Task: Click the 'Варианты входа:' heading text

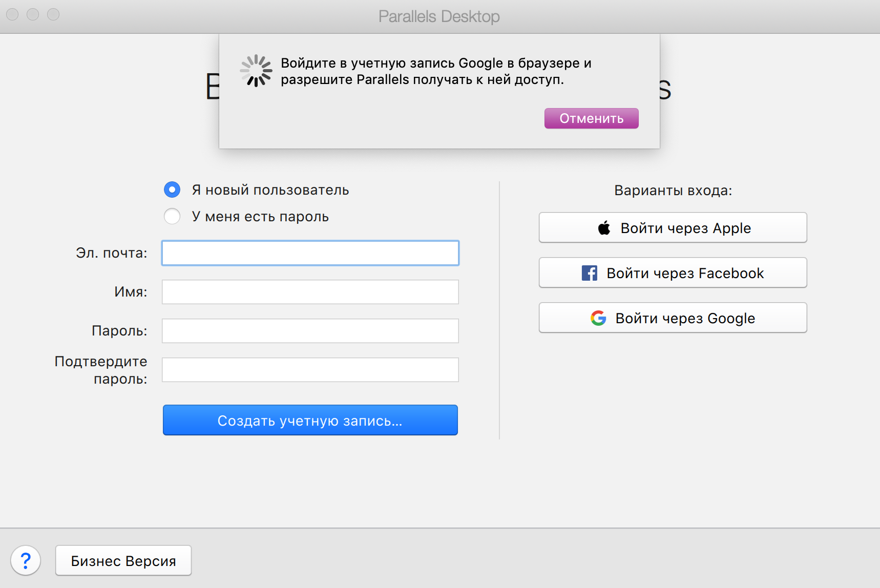Action: click(x=673, y=191)
